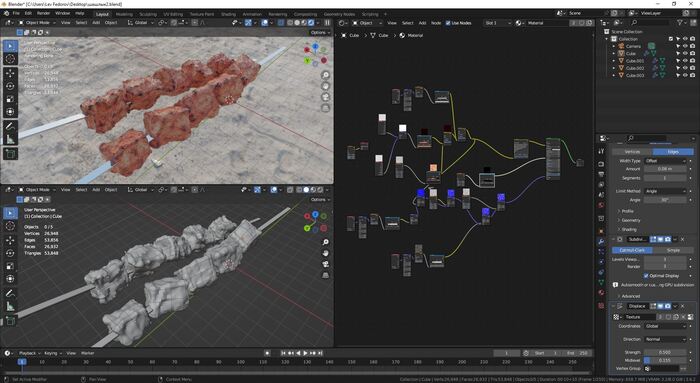700x383 pixels.
Task: Disable render for Cube camera icon
Action: (x=692, y=54)
